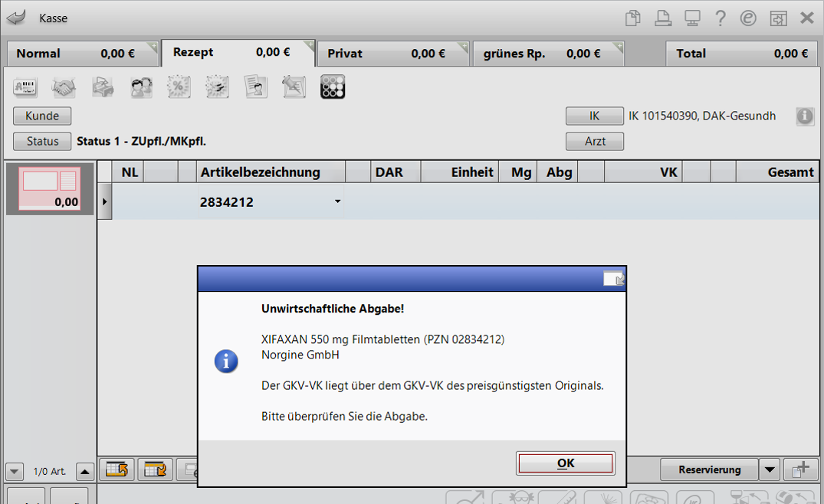Image resolution: width=824 pixels, height=504 pixels.
Task: Select the Rezept tab
Action: click(238, 53)
